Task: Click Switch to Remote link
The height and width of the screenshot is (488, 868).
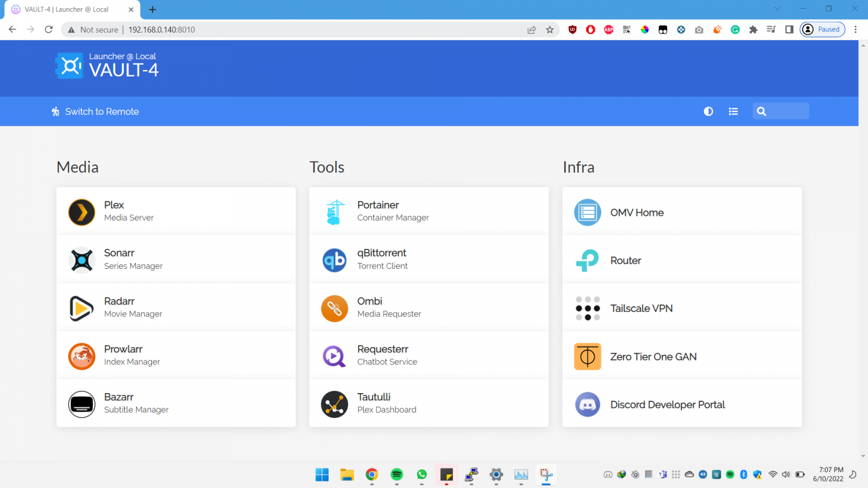Action: coord(95,111)
